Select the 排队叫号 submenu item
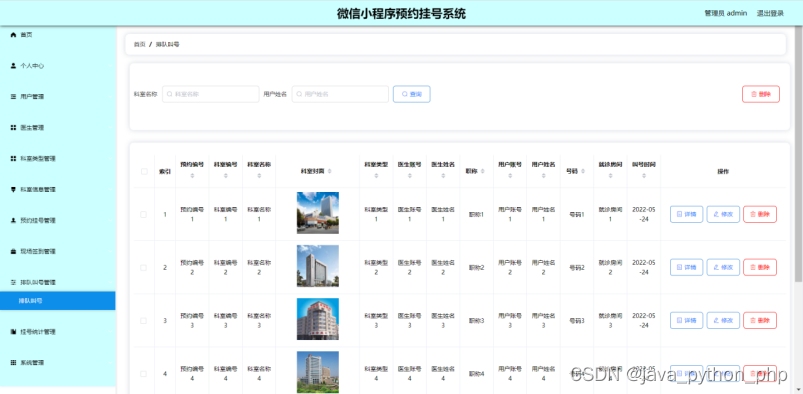This screenshot has width=803, height=394. [x=58, y=301]
